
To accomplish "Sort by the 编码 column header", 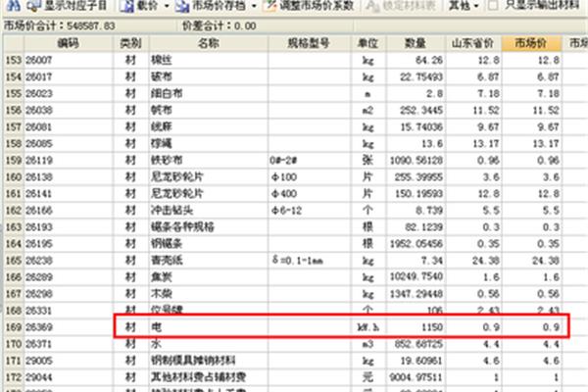I will click(x=67, y=44).
